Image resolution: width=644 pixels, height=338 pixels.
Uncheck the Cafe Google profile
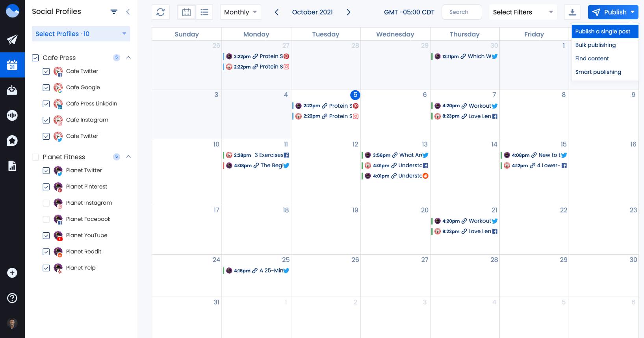[46, 88]
